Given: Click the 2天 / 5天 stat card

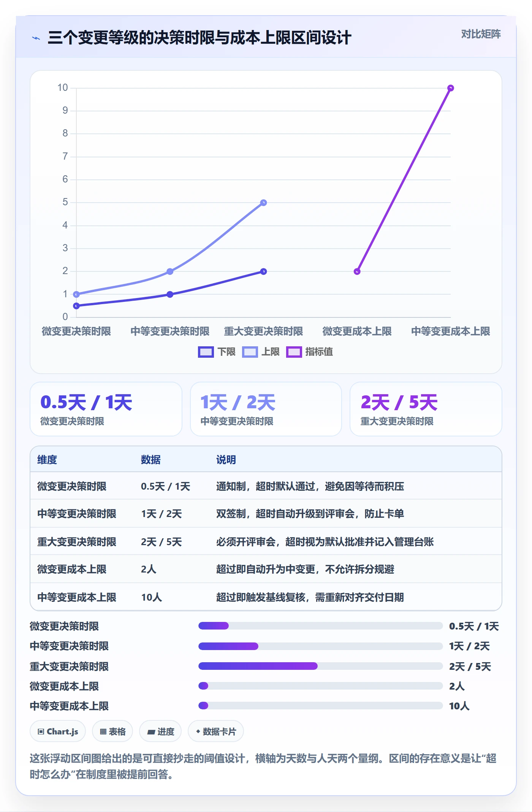Looking at the screenshot, I should click(x=426, y=409).
